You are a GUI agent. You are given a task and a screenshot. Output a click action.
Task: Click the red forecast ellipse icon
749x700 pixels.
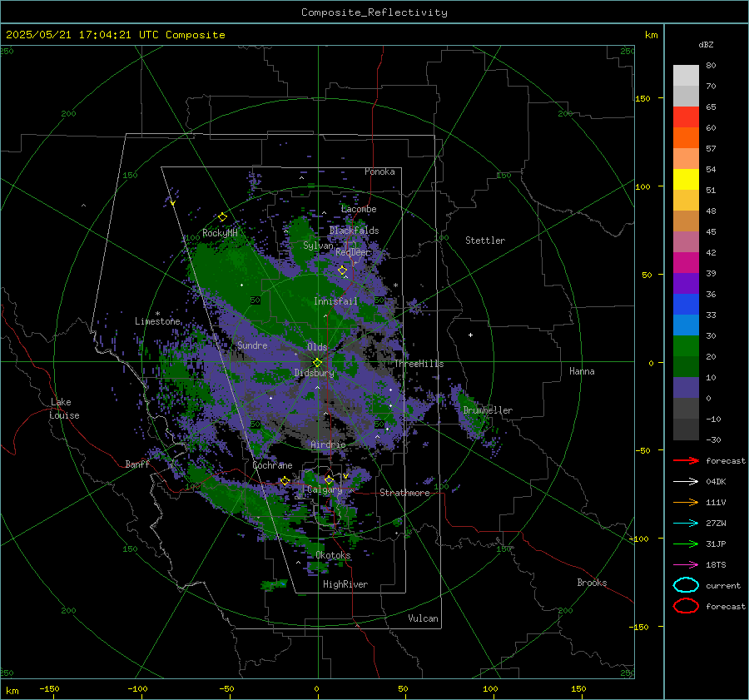pyautogui.click(x=686, y=606)
